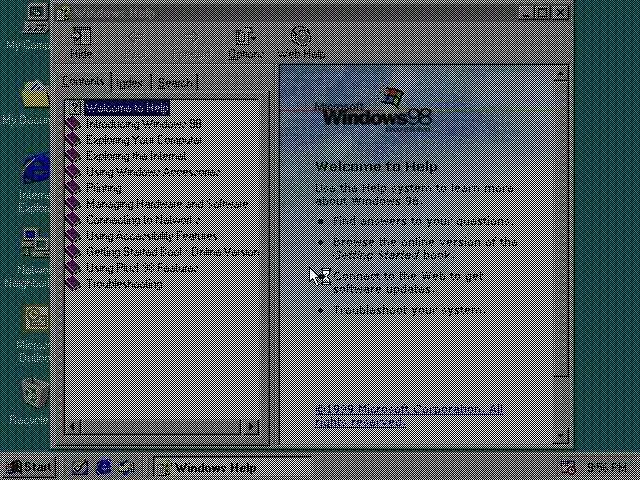640x480 pixels.
Task: Open the Troubleshooting topic
Action: click(124, 283)
